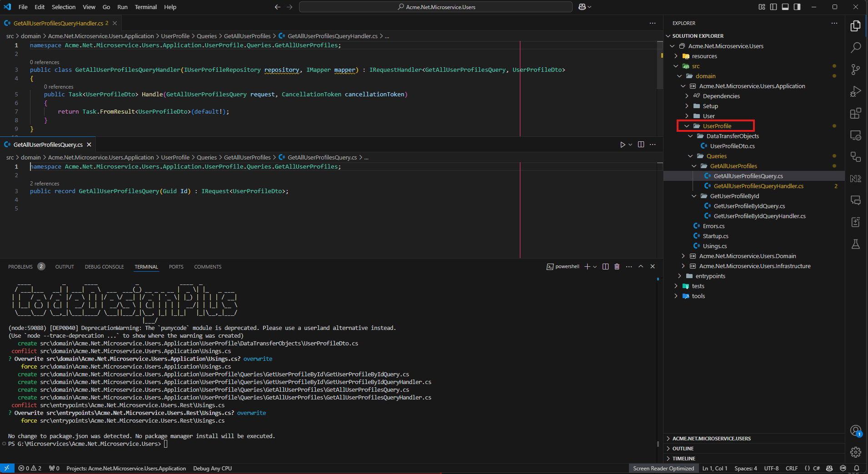Collapse the UserProfile folder
Image resolution: width=868 pixels, height=474 pixels.
pyautogui.click(x=687, y=126)
